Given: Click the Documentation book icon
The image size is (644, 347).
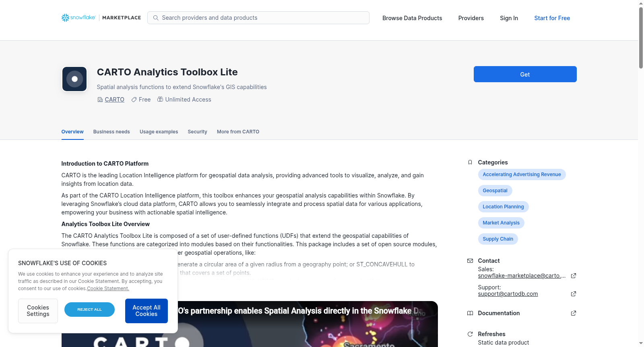Looking at the screenshot, I should click(470, 313).
